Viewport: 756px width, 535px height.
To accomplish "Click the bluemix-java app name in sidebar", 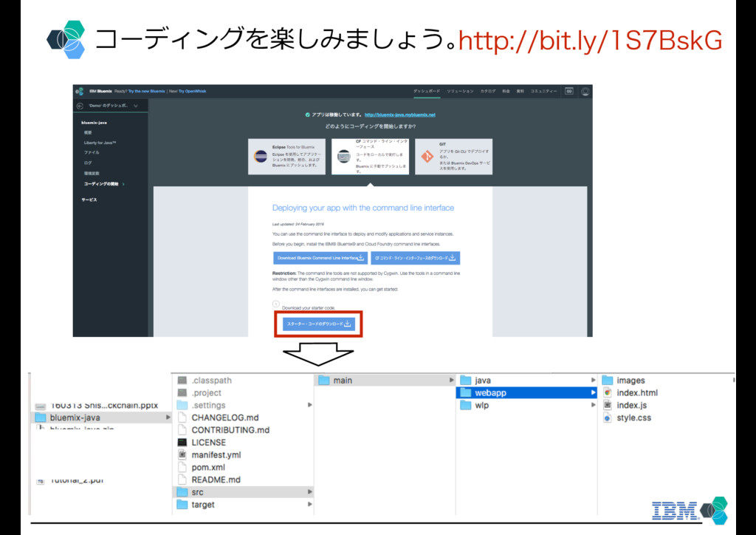I will click(94, 123).
